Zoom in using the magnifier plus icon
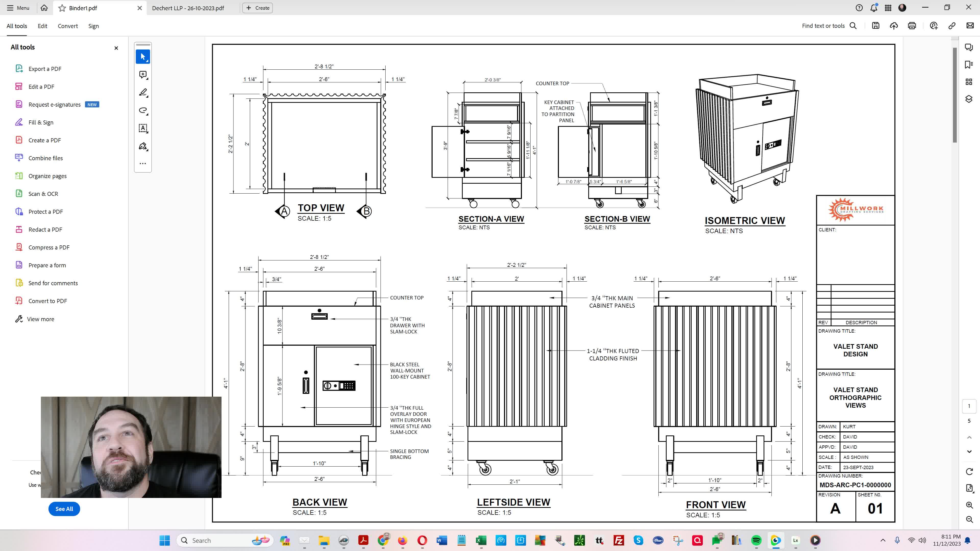 tap(969, 505)
